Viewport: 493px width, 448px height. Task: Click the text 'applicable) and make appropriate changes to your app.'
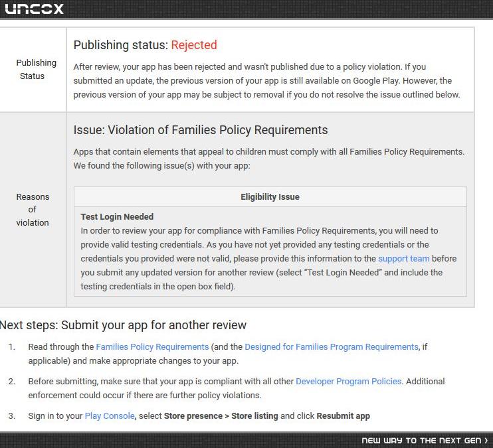click(x=134, y=360)
